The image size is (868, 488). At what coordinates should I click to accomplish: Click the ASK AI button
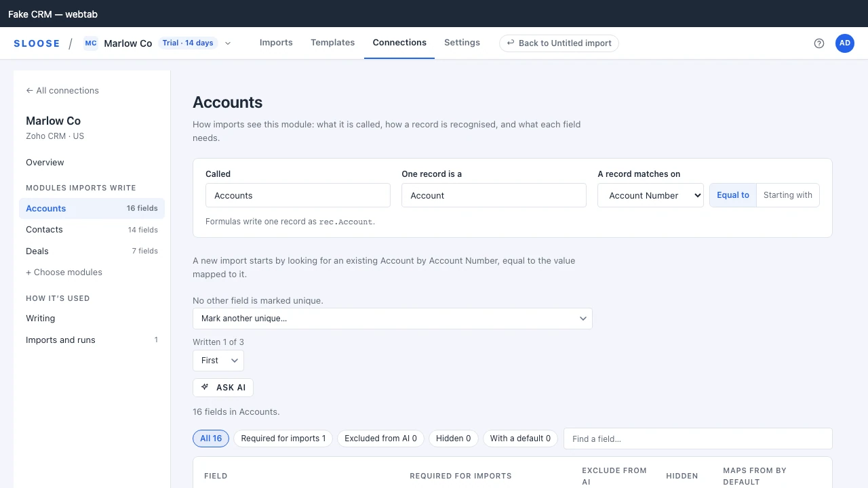pyautogui.click(x=223, y=388)
